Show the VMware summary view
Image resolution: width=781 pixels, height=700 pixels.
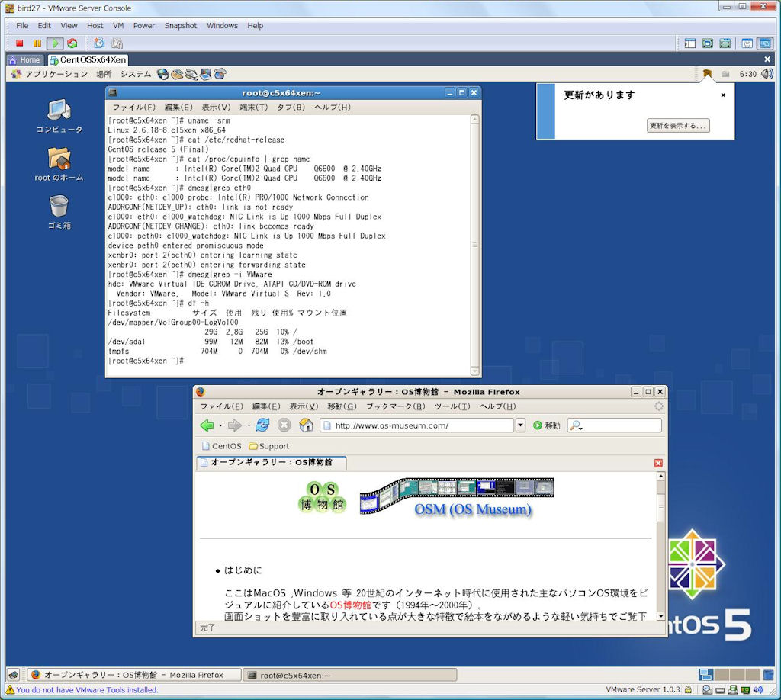(747, 43)
